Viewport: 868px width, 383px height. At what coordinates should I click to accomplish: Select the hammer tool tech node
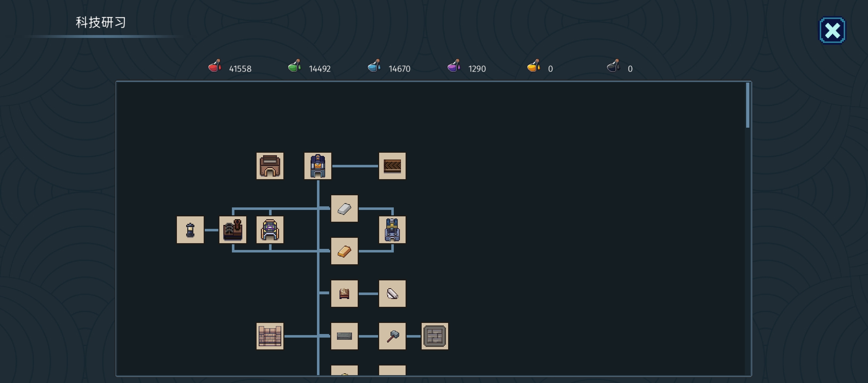(392, 336)
